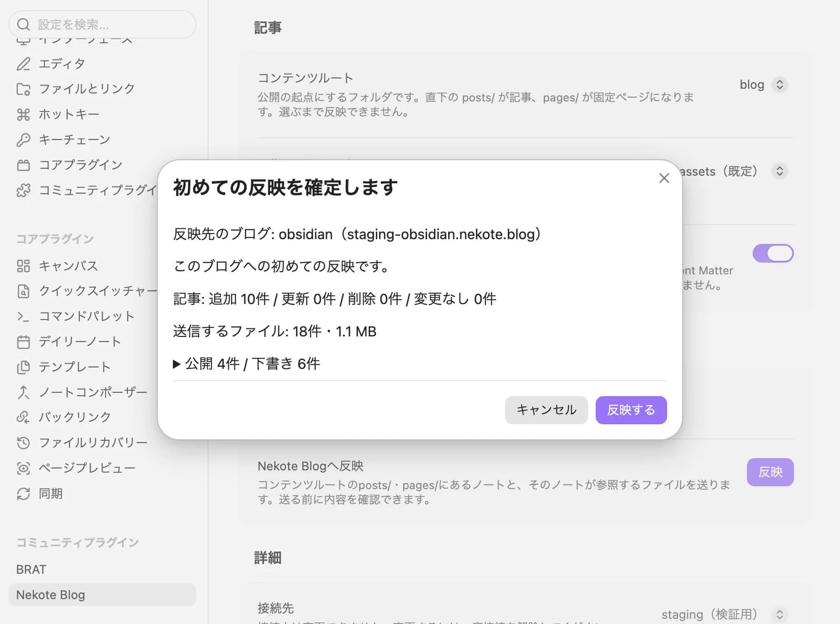Click the Note Composer merge icon
The image size is (840, 624).
click(23, 392)
